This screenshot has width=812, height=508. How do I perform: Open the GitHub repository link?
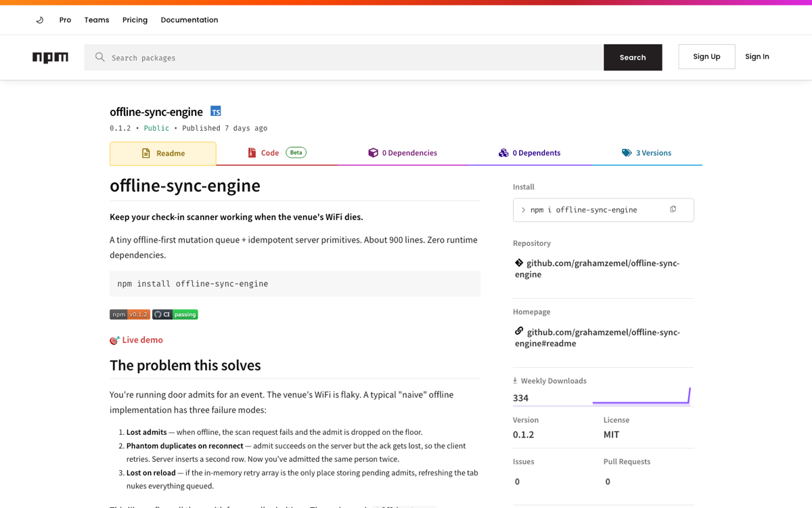597,269
